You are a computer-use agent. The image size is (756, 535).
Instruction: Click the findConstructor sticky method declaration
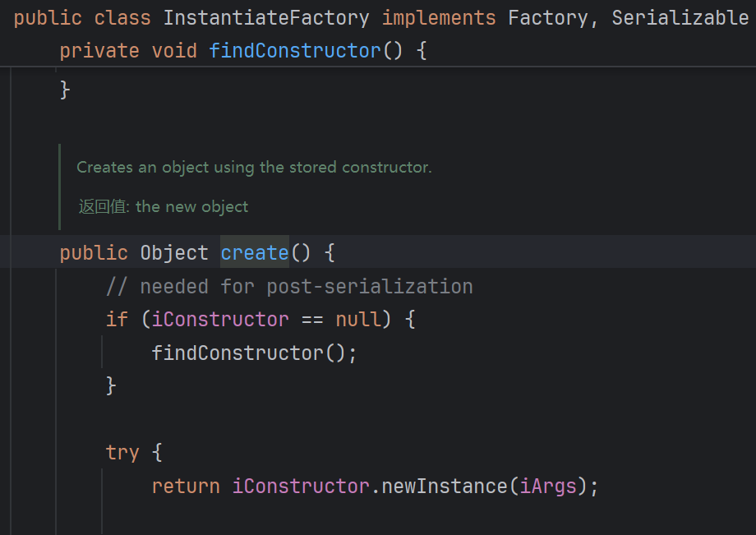pos(294,51)
